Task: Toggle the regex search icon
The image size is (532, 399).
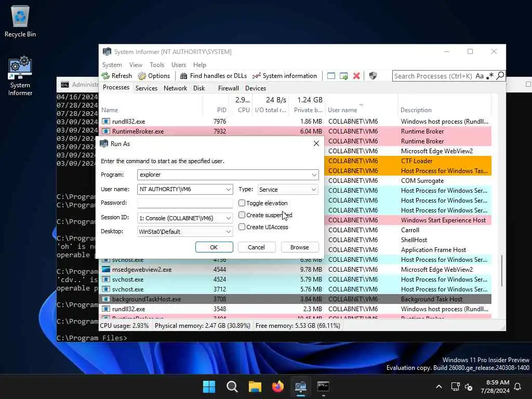Action: (x=489, y=76)
